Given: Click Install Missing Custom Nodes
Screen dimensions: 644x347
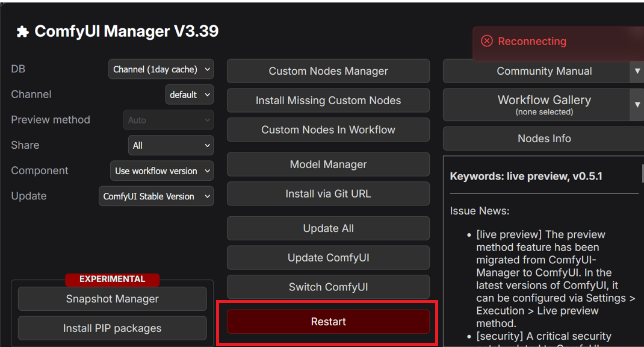Looking at the screenshot, I should coord(328,101).
